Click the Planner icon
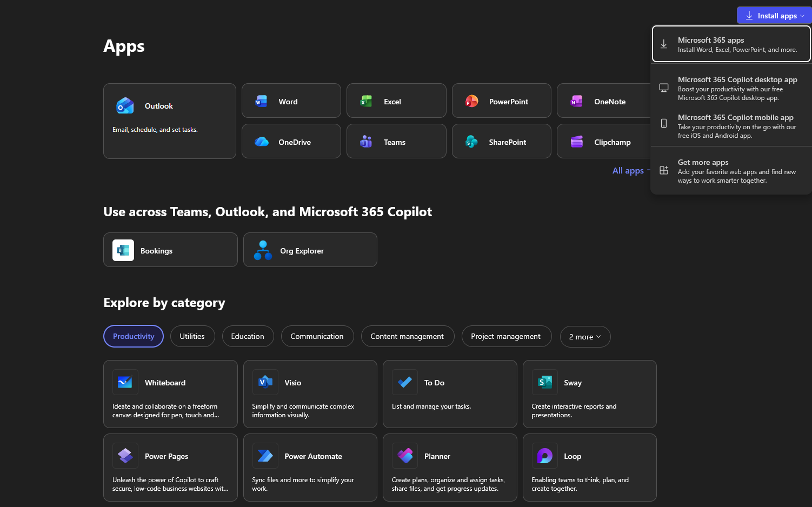The width and height of the screenshot is (812, 507). [404, 456]
